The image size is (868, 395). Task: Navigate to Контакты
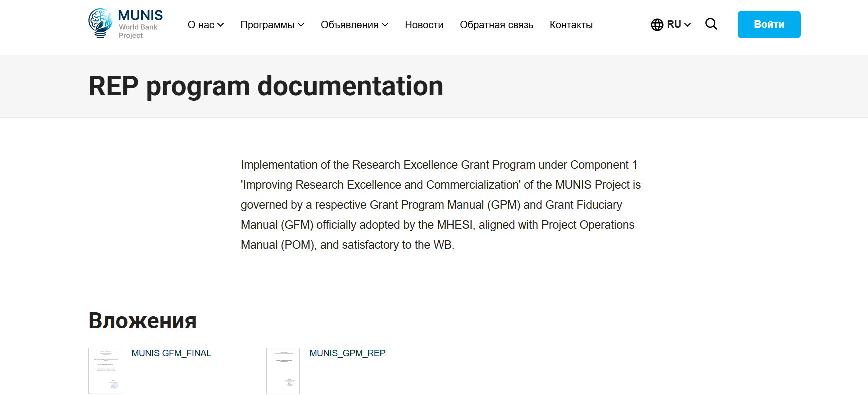click(x=571, y=25)
